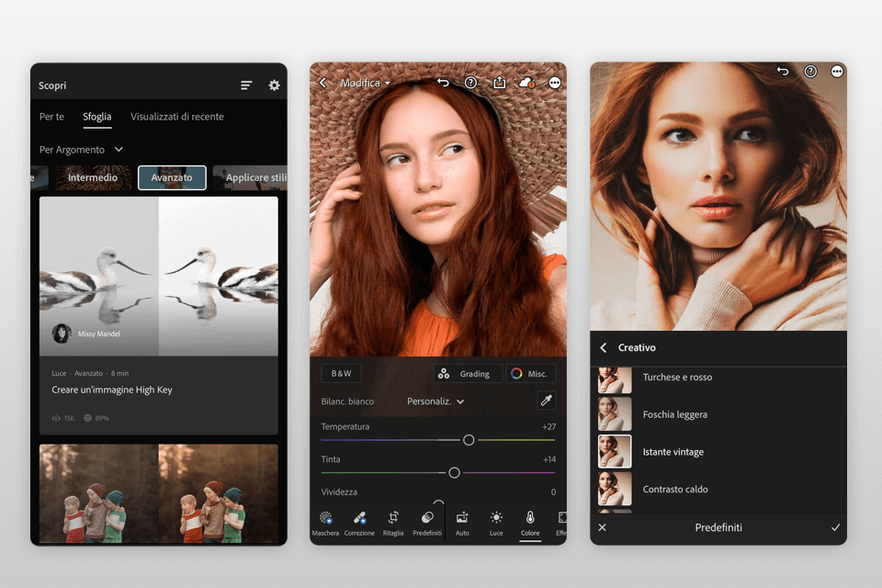The width and height of the screenshot is (882, 588).
Task: Tap the share export icon
Action: click(499, 82)
